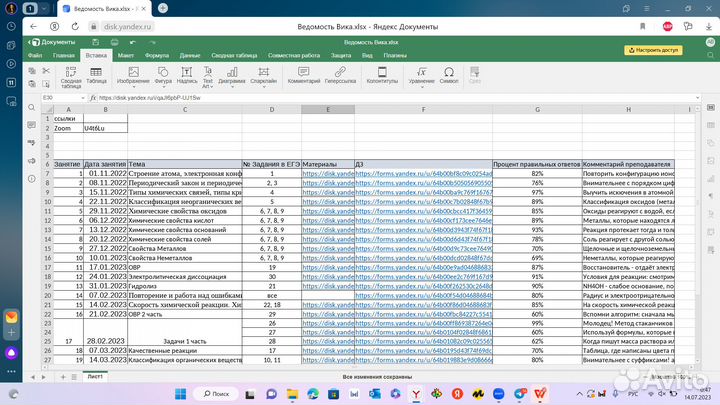
Task: Open the Диаграмма chart tool
Action: [231, 74]
